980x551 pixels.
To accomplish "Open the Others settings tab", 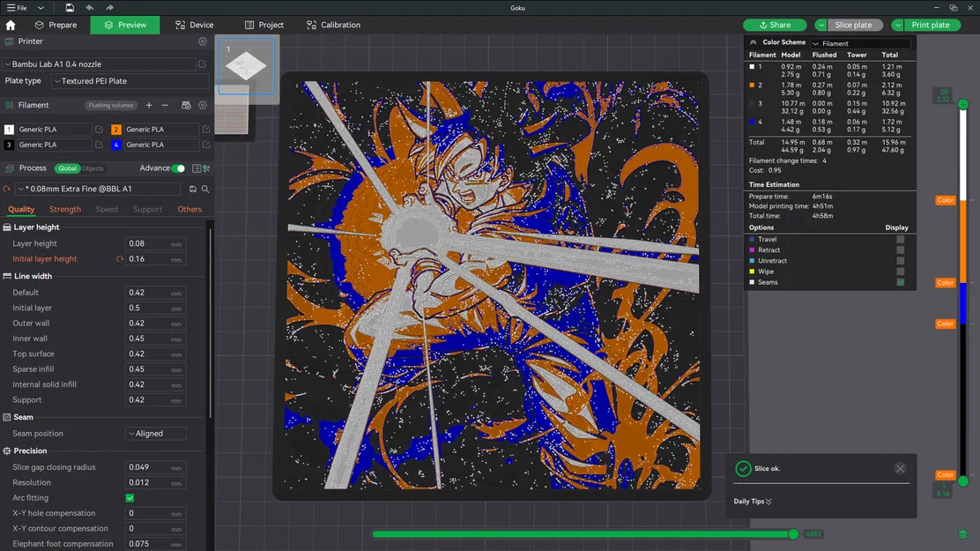I will click(x=189, y=209).
